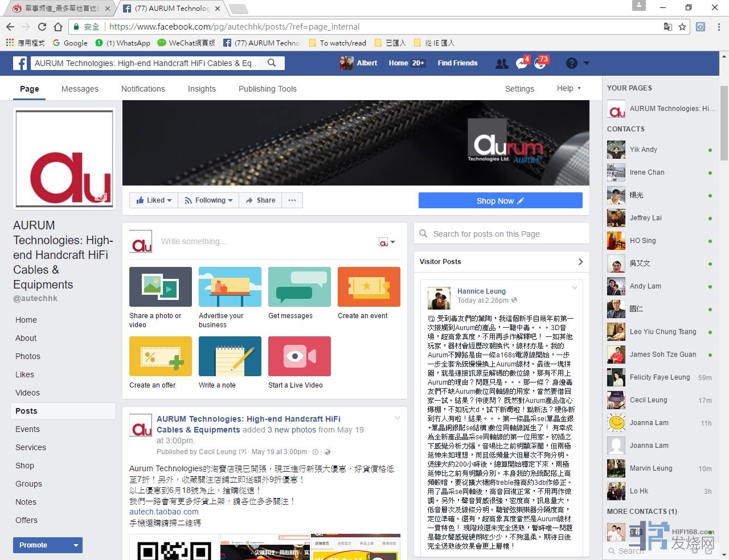Open the account dropdown arrow in top bar
This screenshot has width=729, height=560.
coord(587,64)
